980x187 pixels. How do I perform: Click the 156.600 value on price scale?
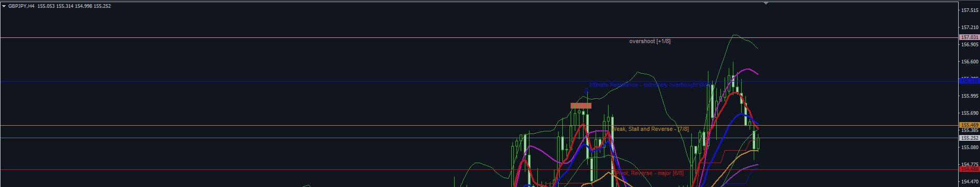tap(970, 62)
